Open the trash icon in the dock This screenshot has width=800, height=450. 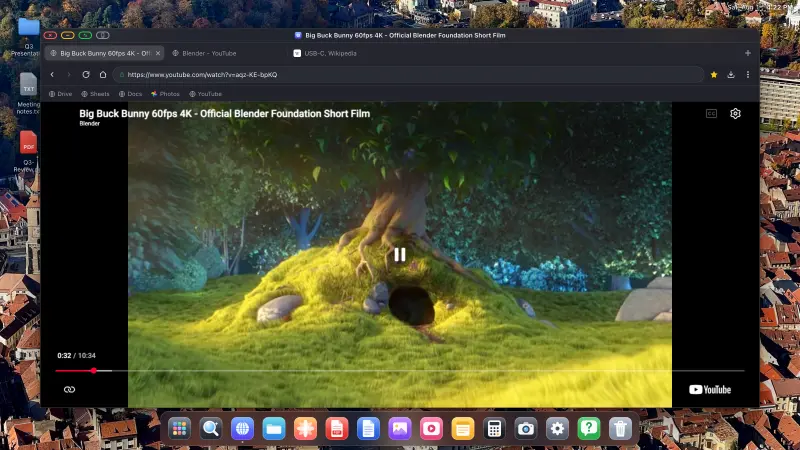pos(620,429)
